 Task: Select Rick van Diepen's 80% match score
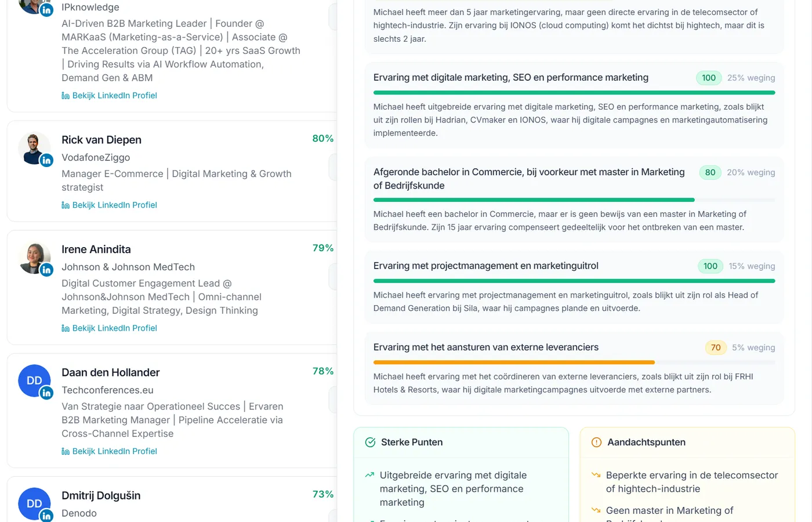322,139
